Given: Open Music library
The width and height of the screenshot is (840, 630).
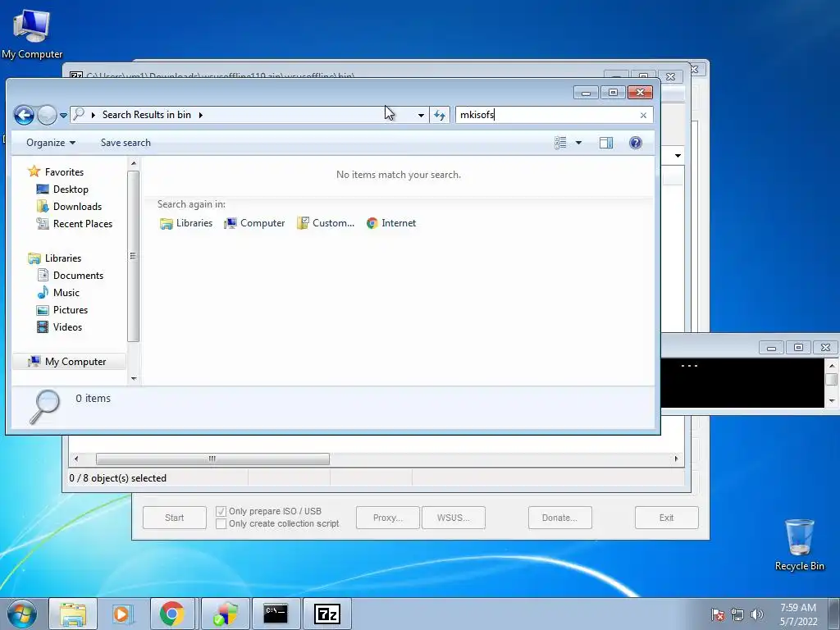Looking at the screenshot, I should [x=66, y=293].
